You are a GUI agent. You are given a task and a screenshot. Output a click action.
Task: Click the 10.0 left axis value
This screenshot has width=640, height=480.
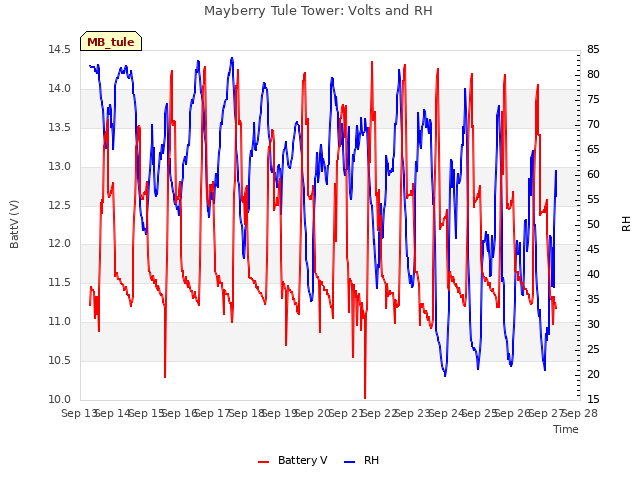[x=60, y=400]
